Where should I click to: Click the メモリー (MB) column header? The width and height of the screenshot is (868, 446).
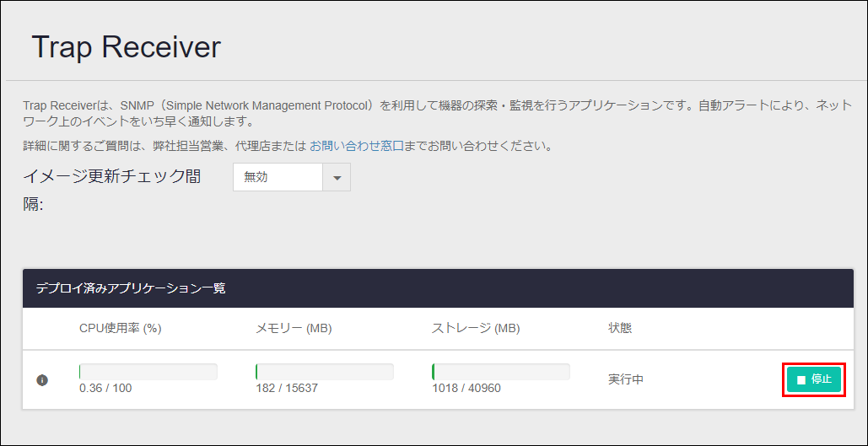point(294,329)
